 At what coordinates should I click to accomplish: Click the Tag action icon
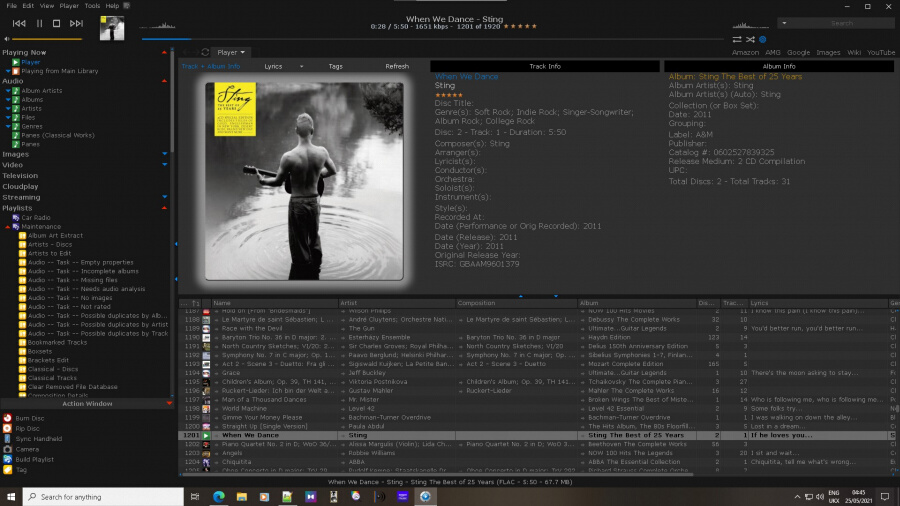[7, 470]
